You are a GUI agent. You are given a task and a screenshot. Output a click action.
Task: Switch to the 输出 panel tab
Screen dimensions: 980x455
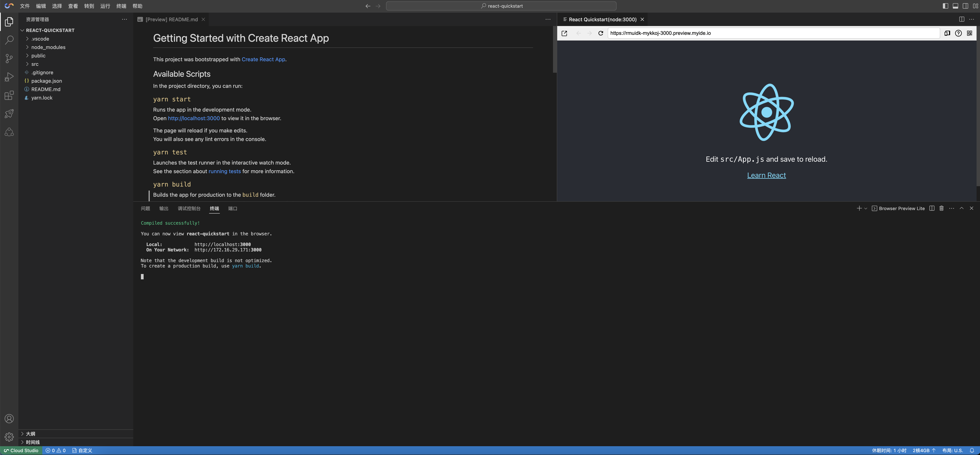pyautogui.click(x=164, y=208)
